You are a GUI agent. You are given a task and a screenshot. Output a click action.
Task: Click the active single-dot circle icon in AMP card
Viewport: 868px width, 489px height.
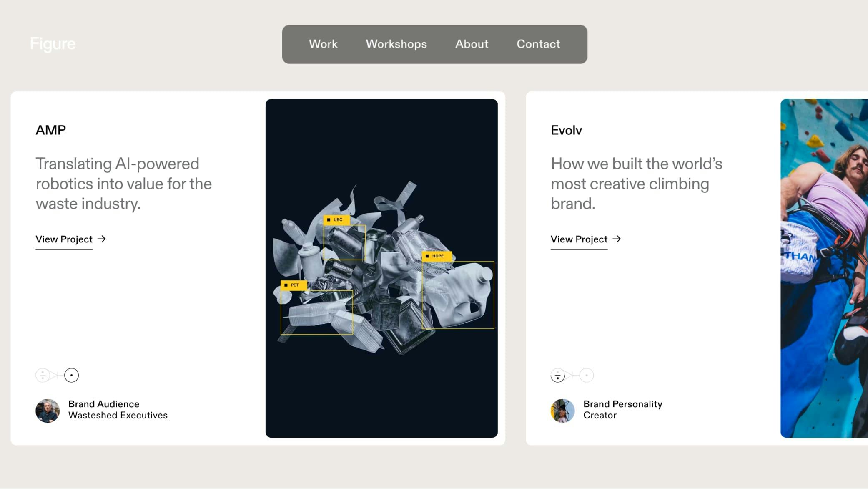click(x=72, y=375)
